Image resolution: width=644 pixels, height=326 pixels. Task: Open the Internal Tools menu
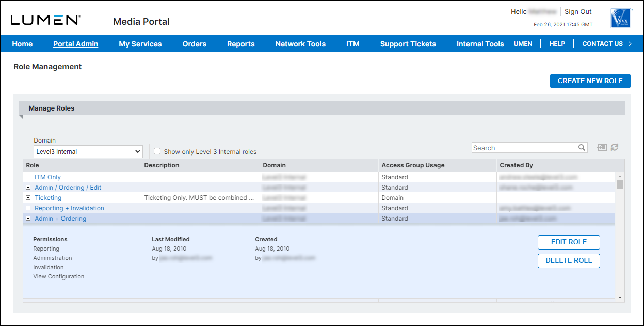tap(480, 44)
